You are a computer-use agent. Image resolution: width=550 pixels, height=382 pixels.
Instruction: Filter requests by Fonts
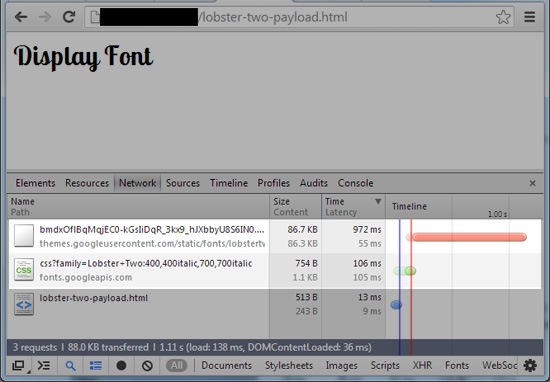457,366
